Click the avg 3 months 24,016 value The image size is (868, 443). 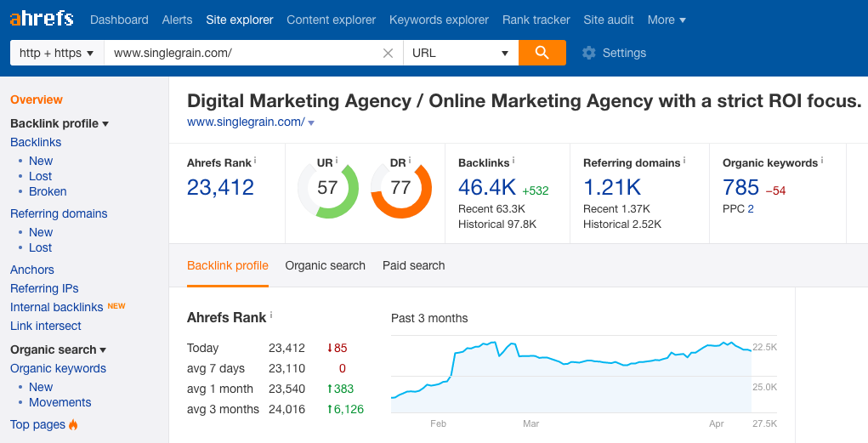tap(286, 410)
